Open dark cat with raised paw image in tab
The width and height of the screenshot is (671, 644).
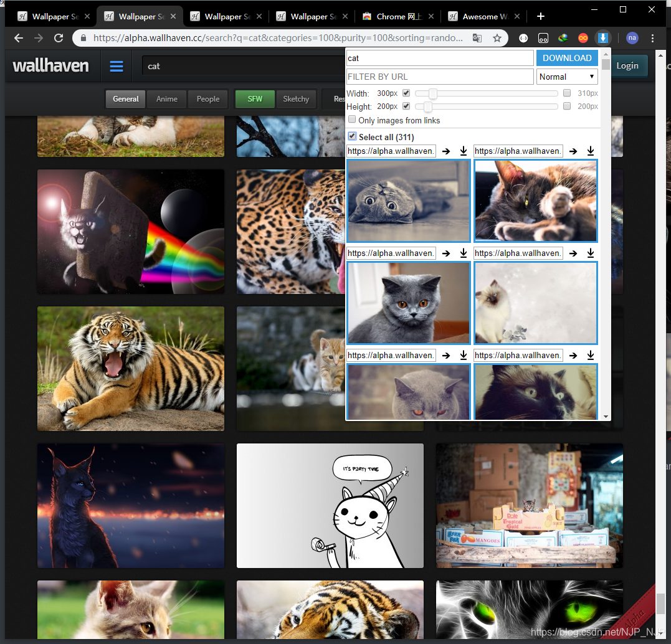[573, 151]
